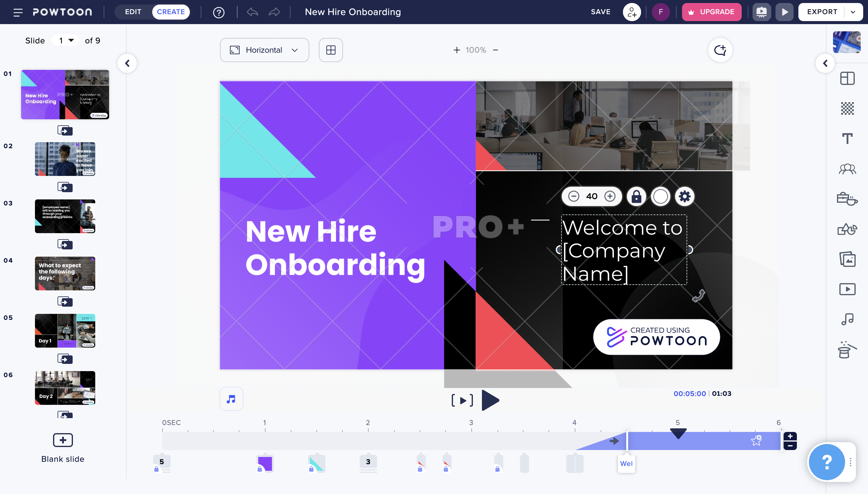Toggle the circle style button on element
The image size is (868, 494).
coord(660,196)
